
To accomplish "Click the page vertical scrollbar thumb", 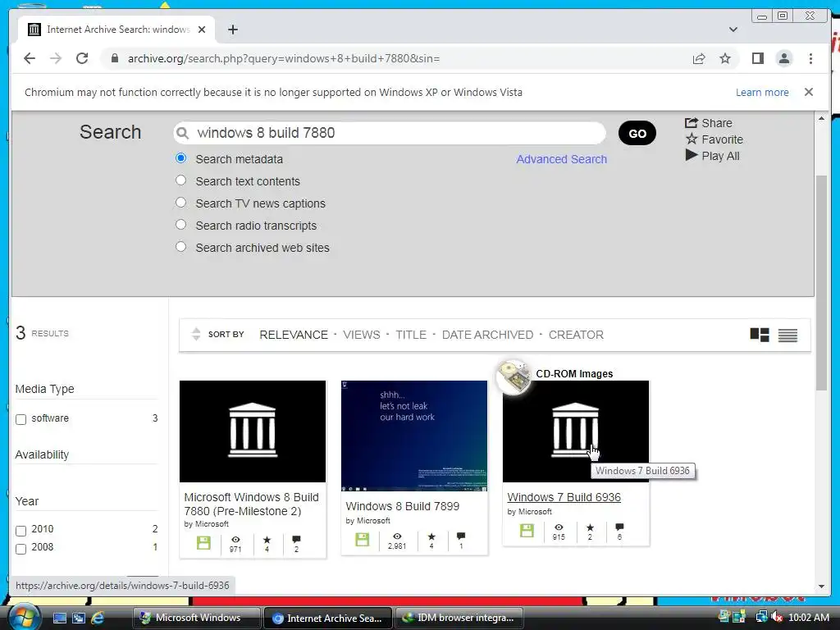I will (821, 283).
